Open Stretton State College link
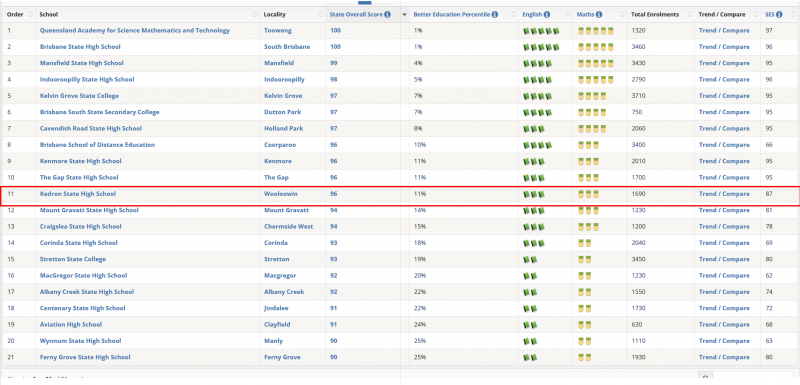Viewport: 800px width, 385px height. point(73,259)
